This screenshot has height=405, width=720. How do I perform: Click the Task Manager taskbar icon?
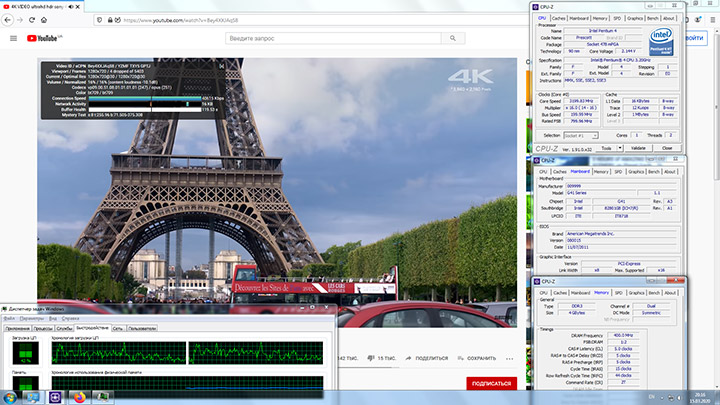pos(103,397)
